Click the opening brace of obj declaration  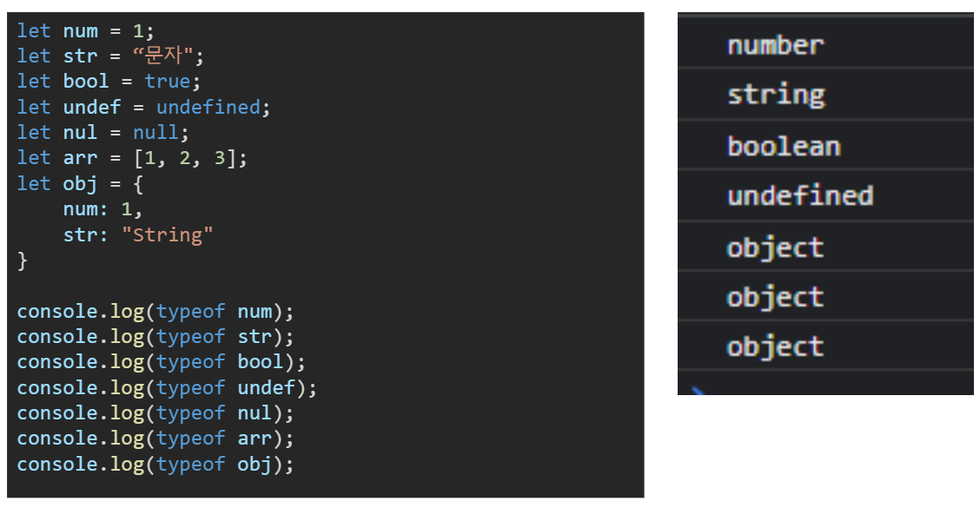138,184
